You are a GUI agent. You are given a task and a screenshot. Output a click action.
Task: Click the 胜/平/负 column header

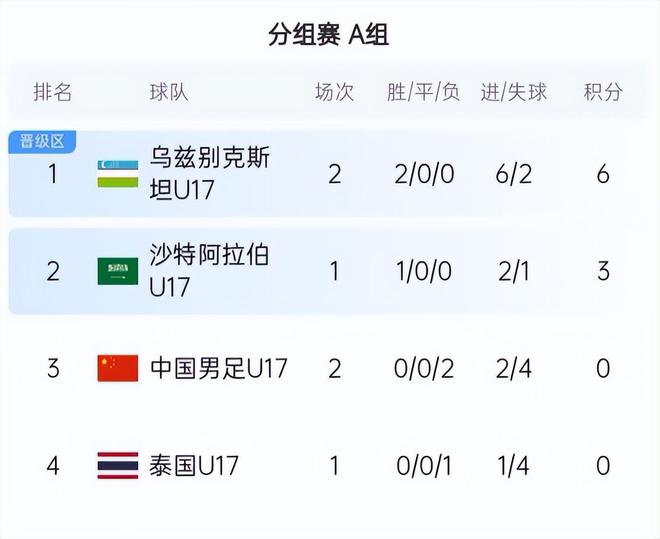tap(423, 93)
